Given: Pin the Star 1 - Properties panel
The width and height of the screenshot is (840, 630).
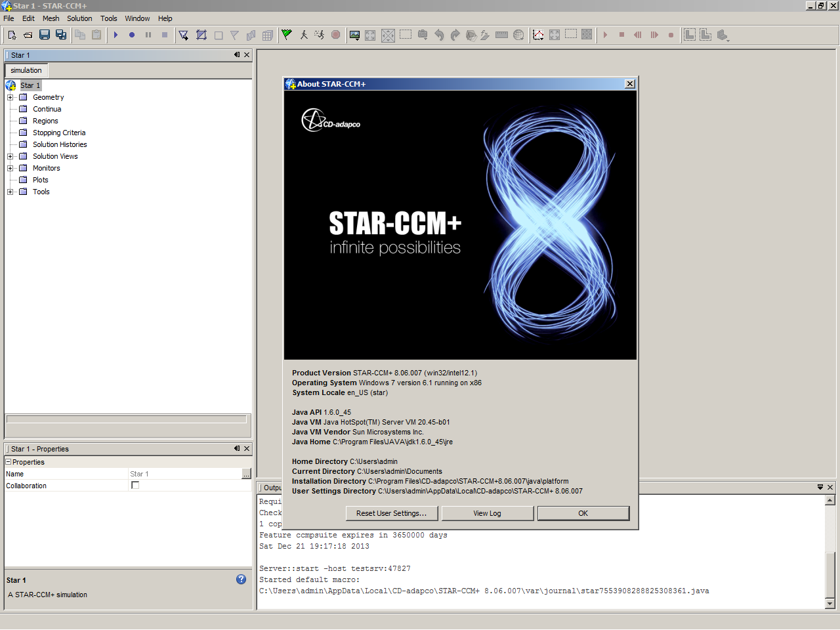Looking at the screenshot, I should pyautogui.click(x=237, y=449).
